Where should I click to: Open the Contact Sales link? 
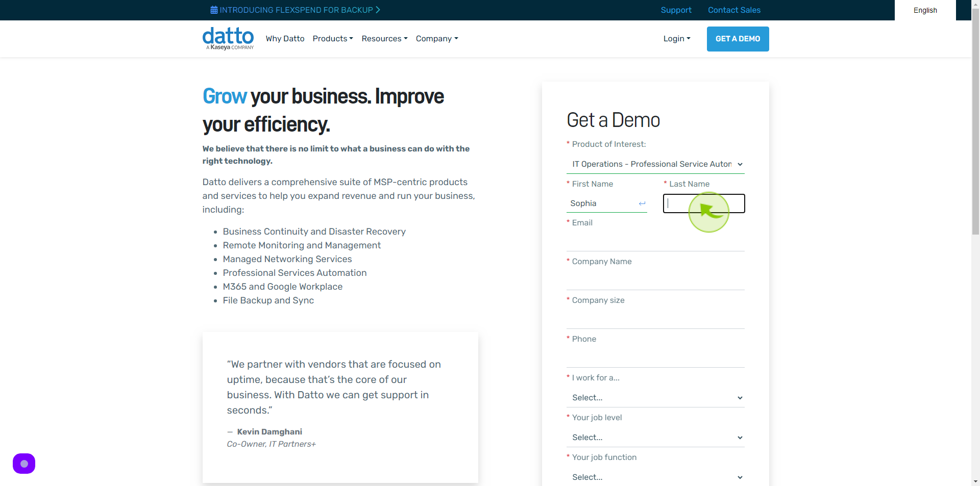pyautogui.click(x=734, y=10)
